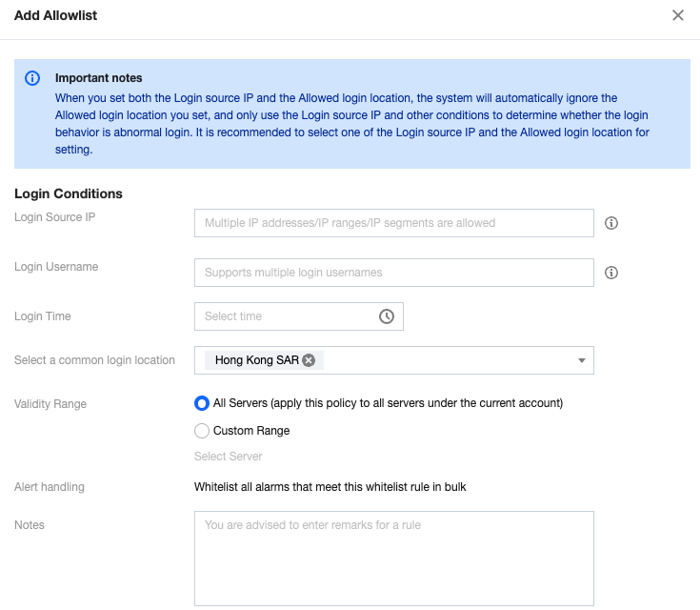Click the Important notes info icon
Image resolution: width=700 pixels, height=610 pixels.
click(x=32, y=78)
